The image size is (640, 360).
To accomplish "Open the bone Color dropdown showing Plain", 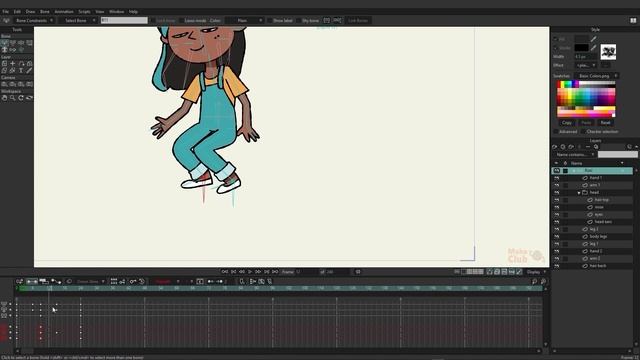I will (245, 20).
